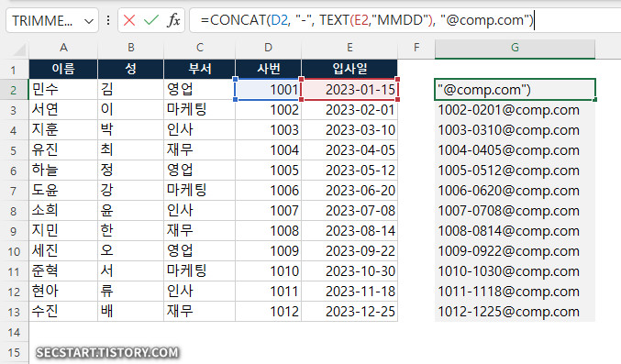This screenshot has width=621, height=364.
Task: Cancel the formula entry with the X icon
Action: tap(129, 20)
